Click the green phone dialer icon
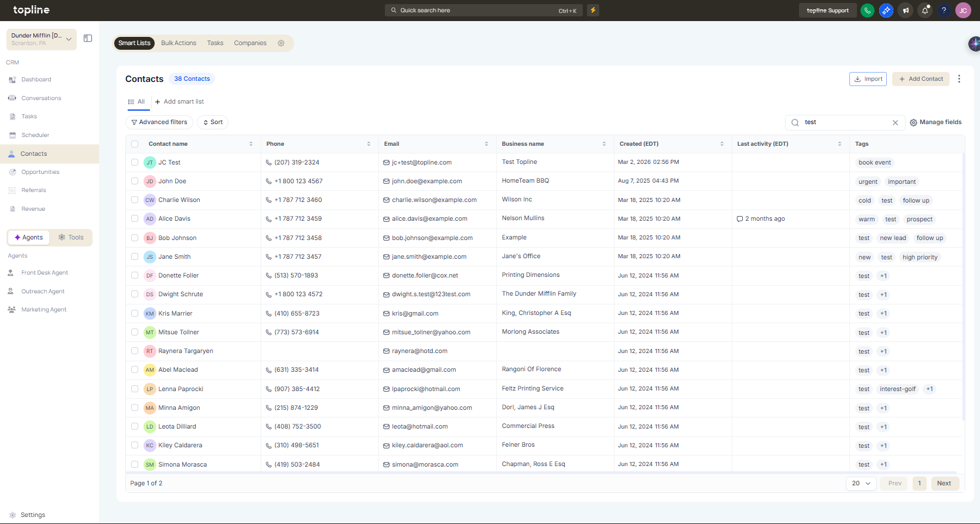Viewport: 980px width, 524px height. click(868, 11)
